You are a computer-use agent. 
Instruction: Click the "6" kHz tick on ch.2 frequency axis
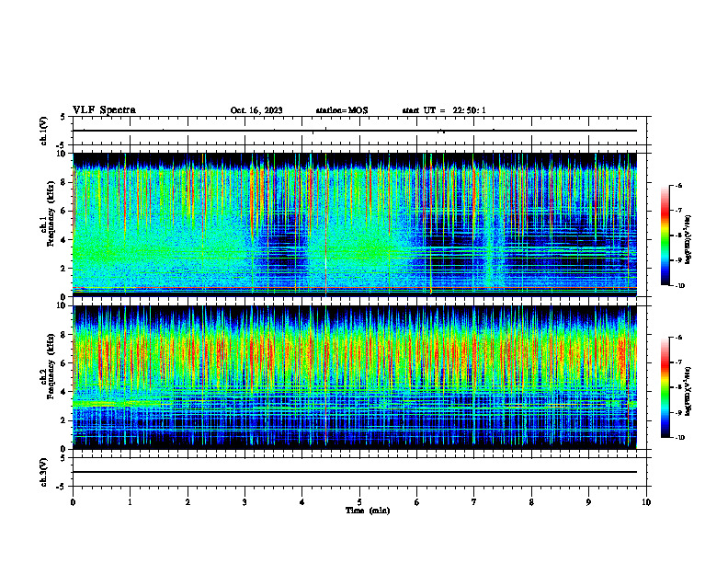point(64,363)
